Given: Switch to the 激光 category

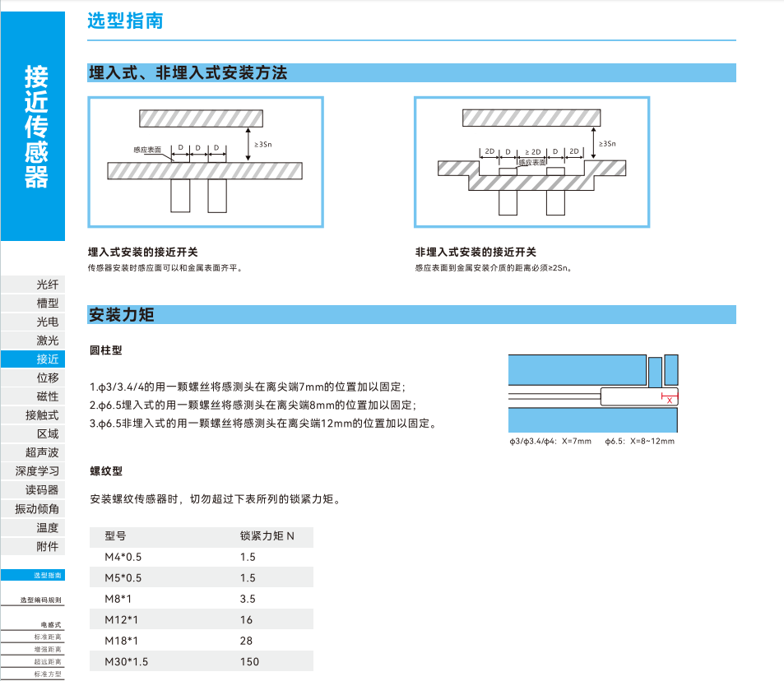Looking at the screenshot, I should (47, 340).
